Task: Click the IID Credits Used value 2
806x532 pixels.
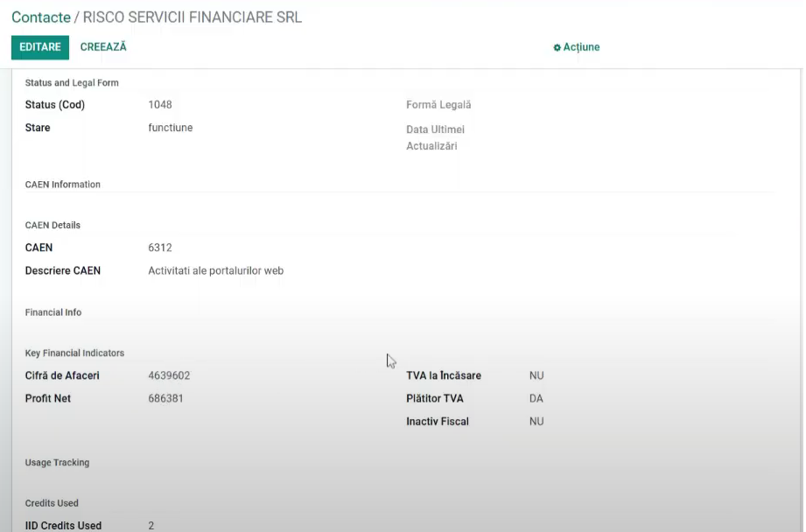Action: click(151, 526)
